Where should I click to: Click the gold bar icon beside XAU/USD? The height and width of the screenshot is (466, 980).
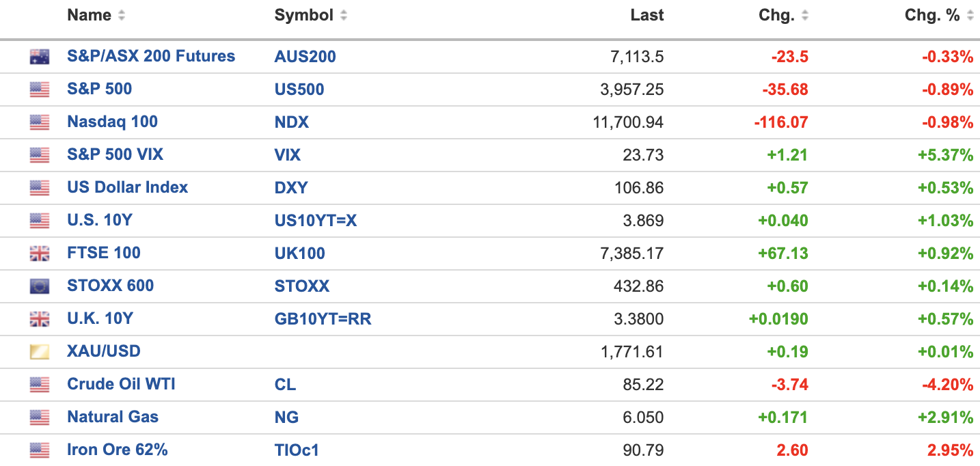pyautogui.click(x=40, y=352)
